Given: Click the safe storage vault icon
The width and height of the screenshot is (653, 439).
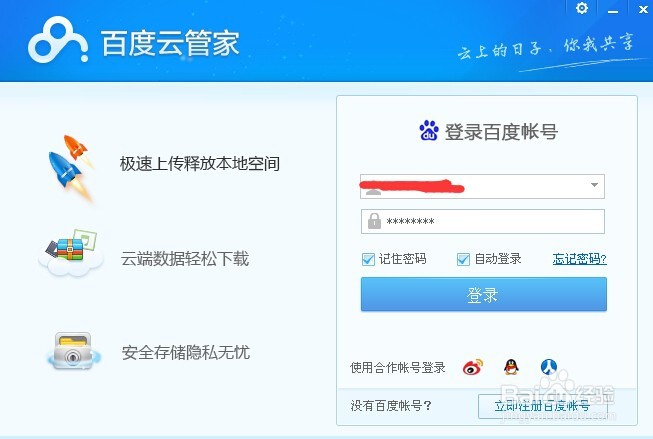Looking at the screenshot, I should point(73,351).
